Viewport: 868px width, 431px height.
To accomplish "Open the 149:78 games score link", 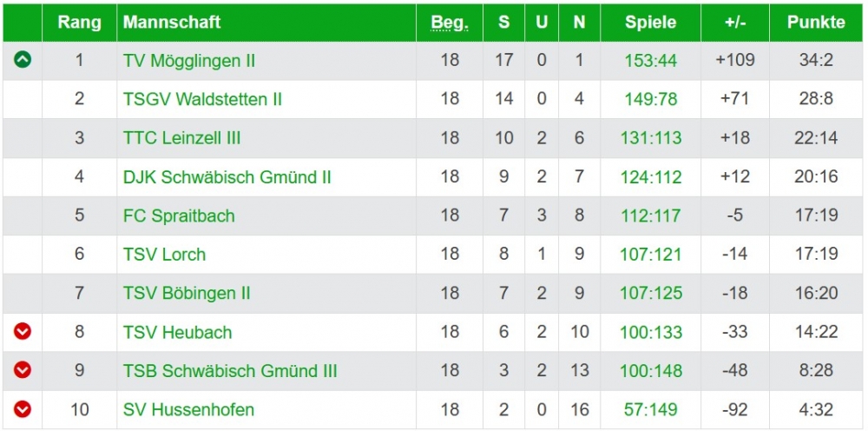I will (x=650, y=99).
